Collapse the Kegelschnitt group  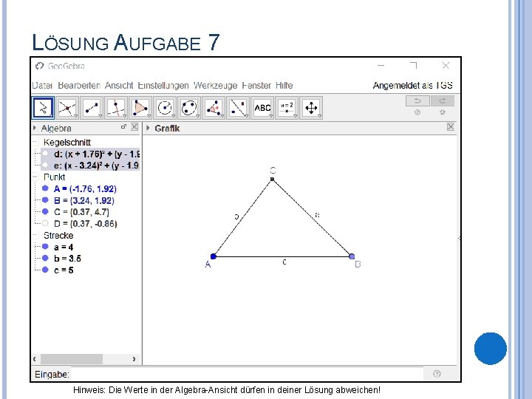35,142
